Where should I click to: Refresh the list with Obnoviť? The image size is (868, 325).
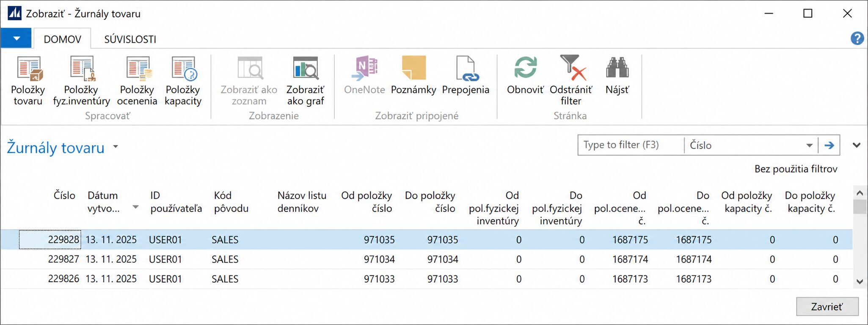click(525, 75)
